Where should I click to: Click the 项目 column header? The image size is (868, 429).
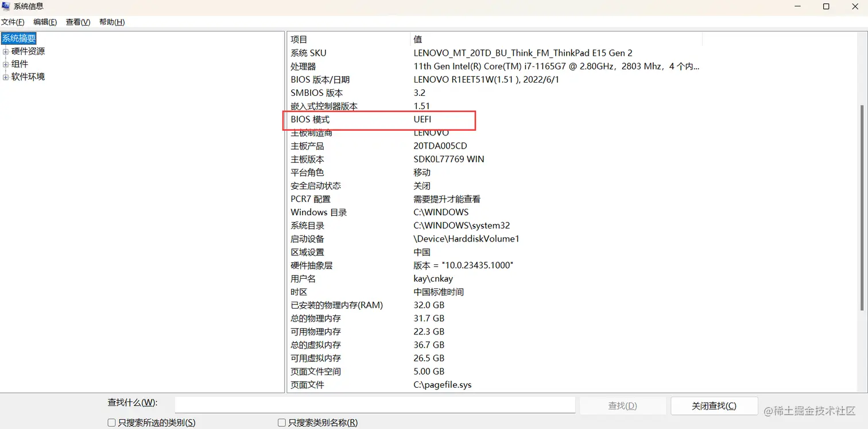coord(349,39)
